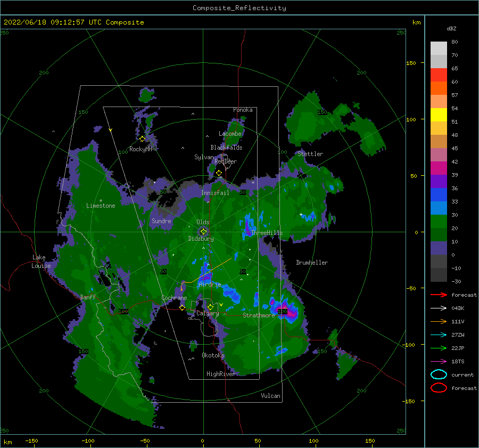Click the magenta 18TS arrow legend icon

click(x=439, y=361)
